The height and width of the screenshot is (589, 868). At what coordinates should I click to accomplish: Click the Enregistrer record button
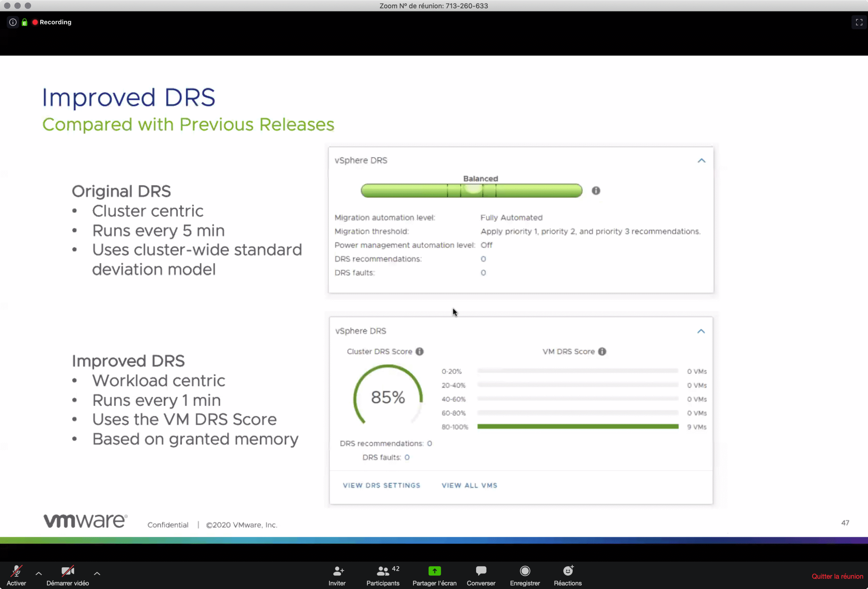(x=525, y=575)
